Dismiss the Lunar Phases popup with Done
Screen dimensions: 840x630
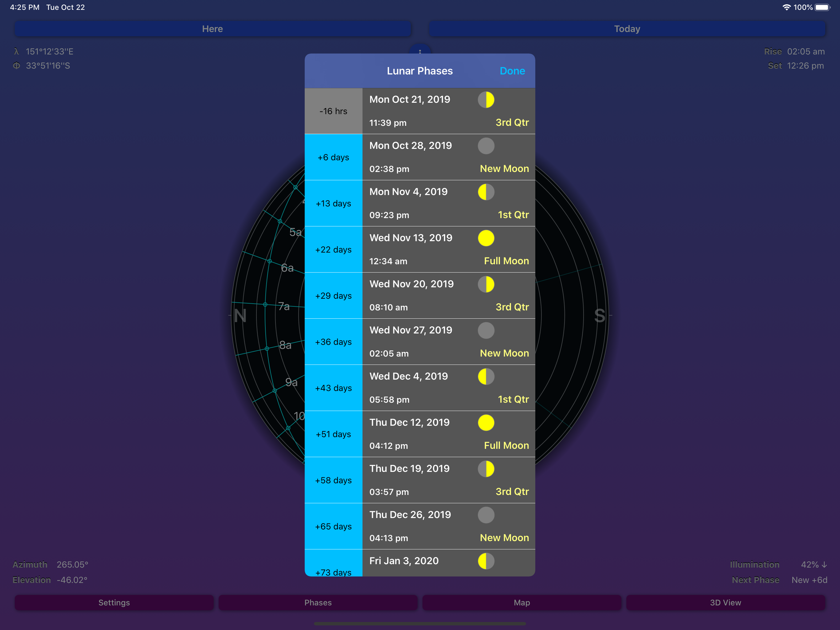tap(512, 71)
